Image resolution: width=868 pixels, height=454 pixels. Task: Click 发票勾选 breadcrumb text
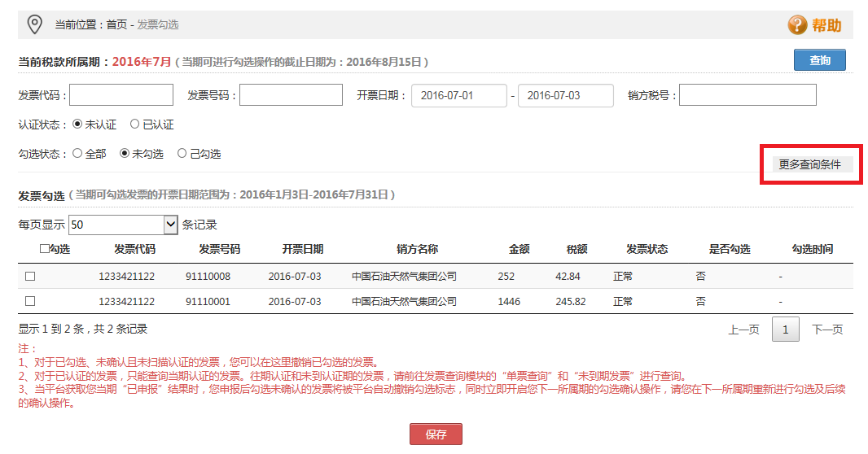point(158,25)
